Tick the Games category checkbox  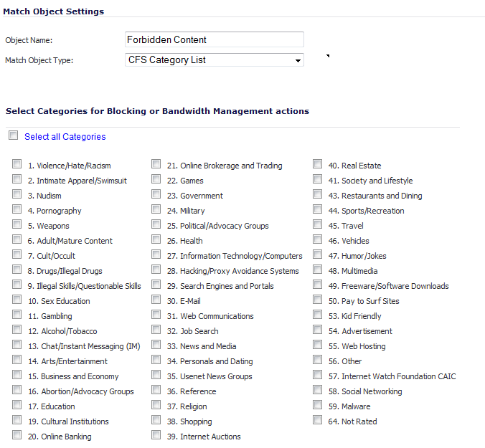[156, 179]
